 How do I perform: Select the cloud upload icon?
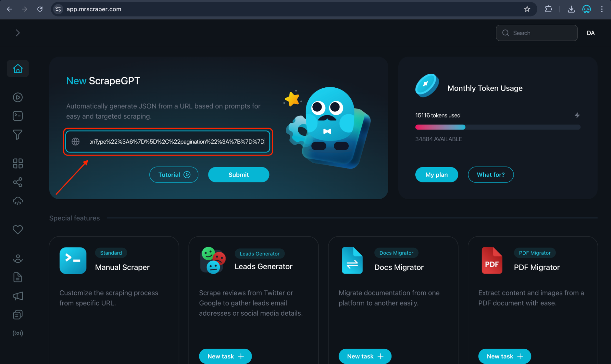tap(17, 200)
